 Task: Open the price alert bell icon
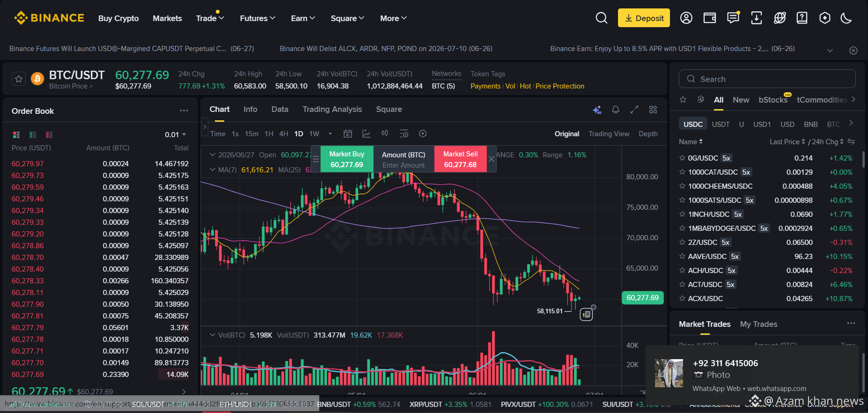pyautogui.click(x=616, y=110)
